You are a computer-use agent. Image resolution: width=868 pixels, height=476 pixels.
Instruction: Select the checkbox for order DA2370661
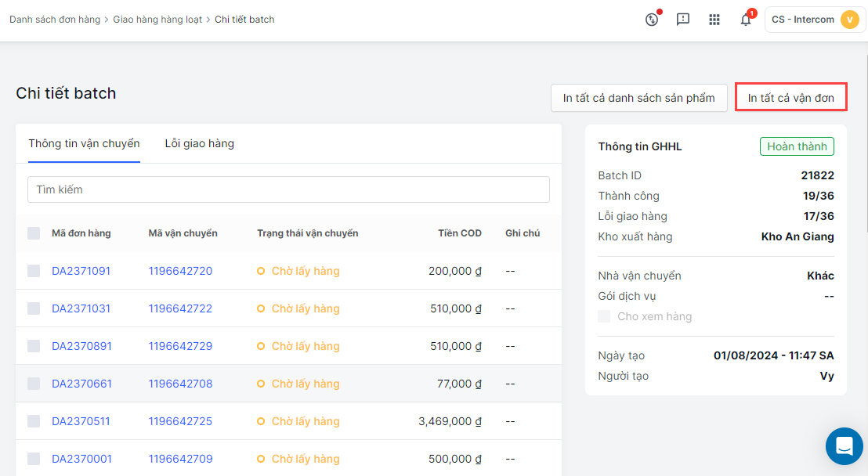[34, 384]
